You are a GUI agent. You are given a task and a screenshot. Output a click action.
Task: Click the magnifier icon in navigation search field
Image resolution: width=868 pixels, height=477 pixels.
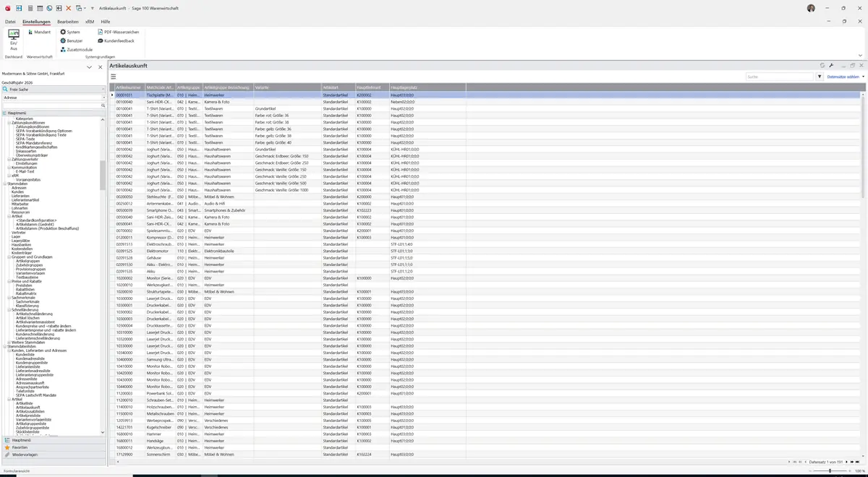(103, 106)
